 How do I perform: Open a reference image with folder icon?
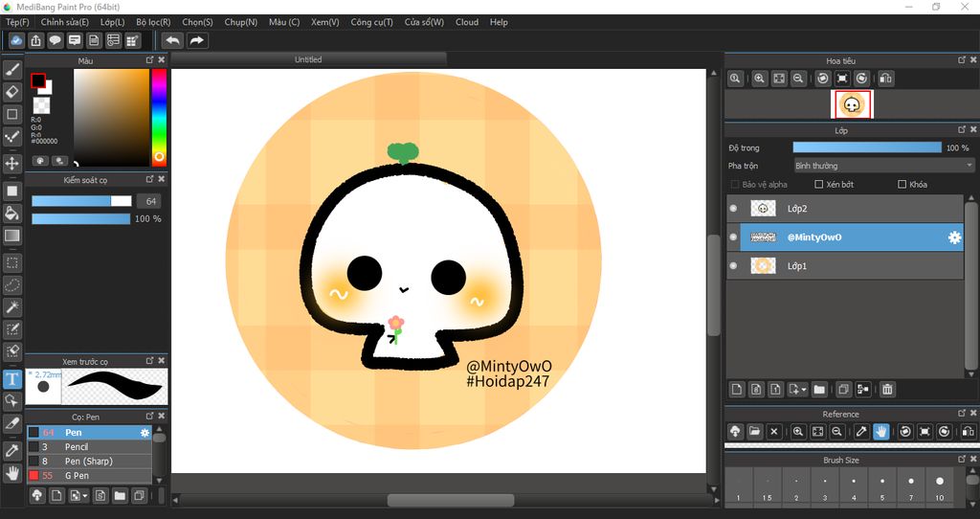pos(754,432)
